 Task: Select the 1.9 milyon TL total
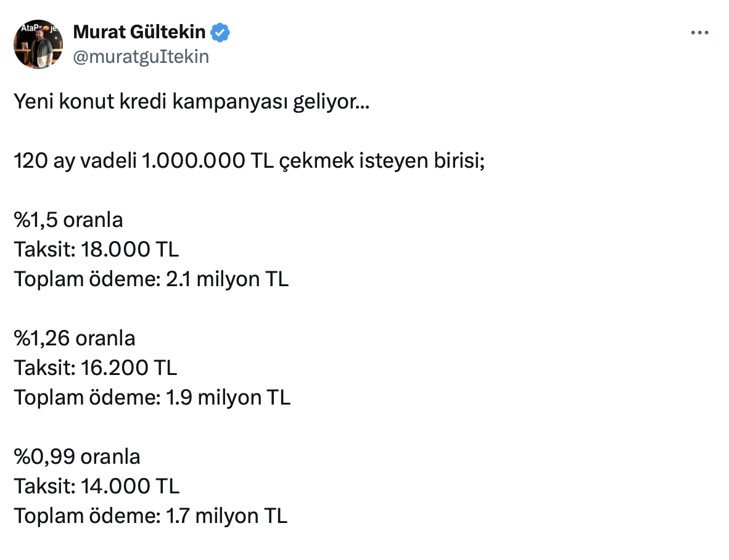(228, 398)
